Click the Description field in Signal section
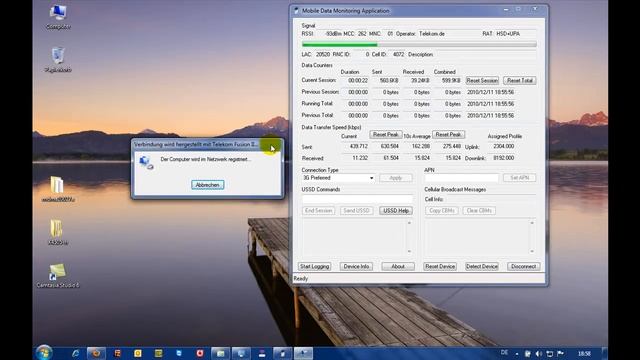The width and height of the screenshot is (640, 360). (485, 54)
